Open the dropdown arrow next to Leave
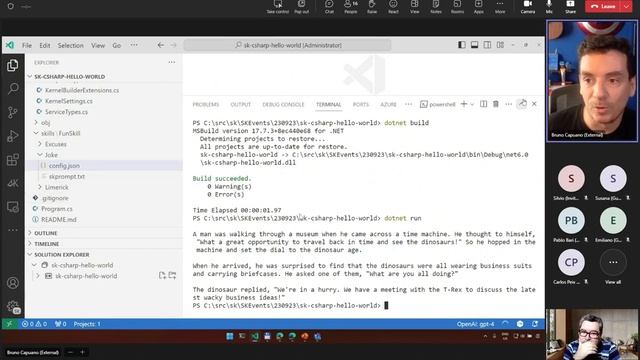The width and height of the screenshot is (640, 360). (626, 7)
